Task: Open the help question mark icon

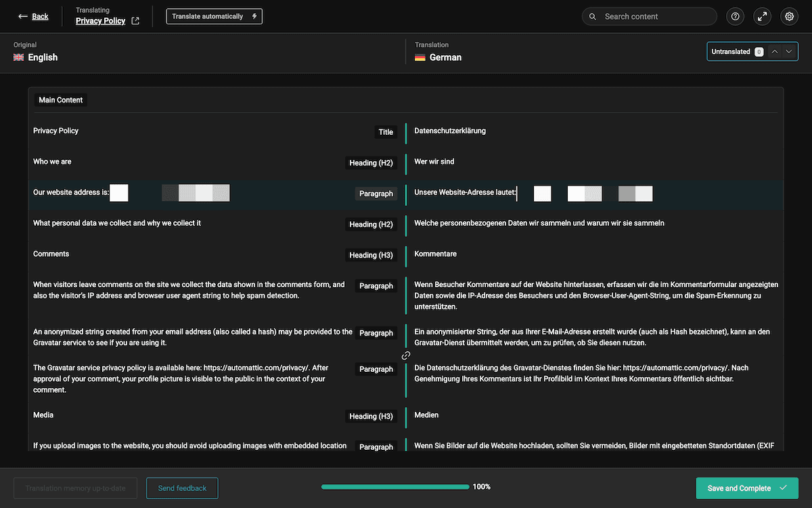Action: pos(736,16)
